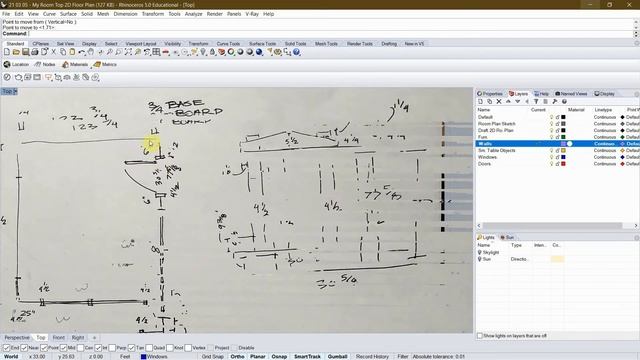Click the Nodes icon

pos(45,64)
